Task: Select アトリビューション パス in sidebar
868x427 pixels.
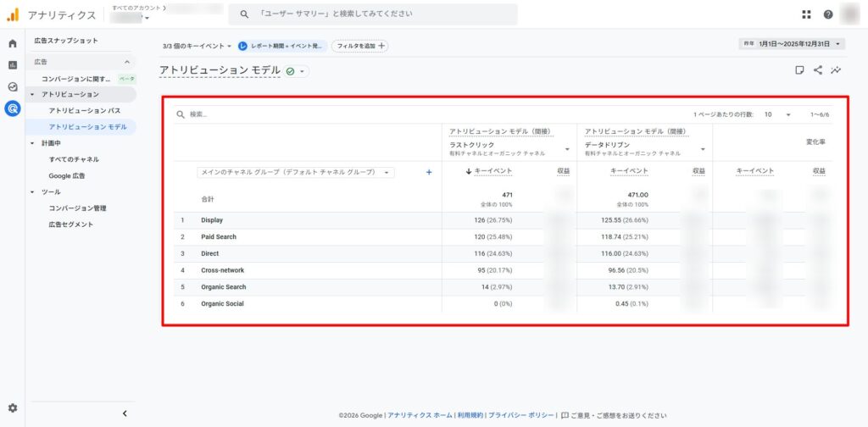Action: (x=84, y=111)
